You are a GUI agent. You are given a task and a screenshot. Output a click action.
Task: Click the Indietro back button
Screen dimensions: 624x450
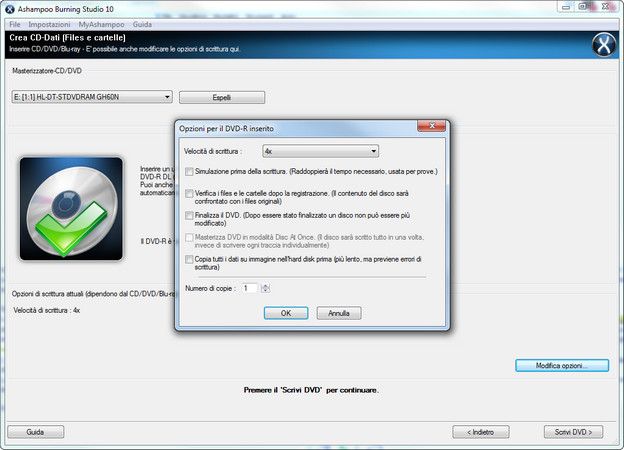tap(481, 432)
